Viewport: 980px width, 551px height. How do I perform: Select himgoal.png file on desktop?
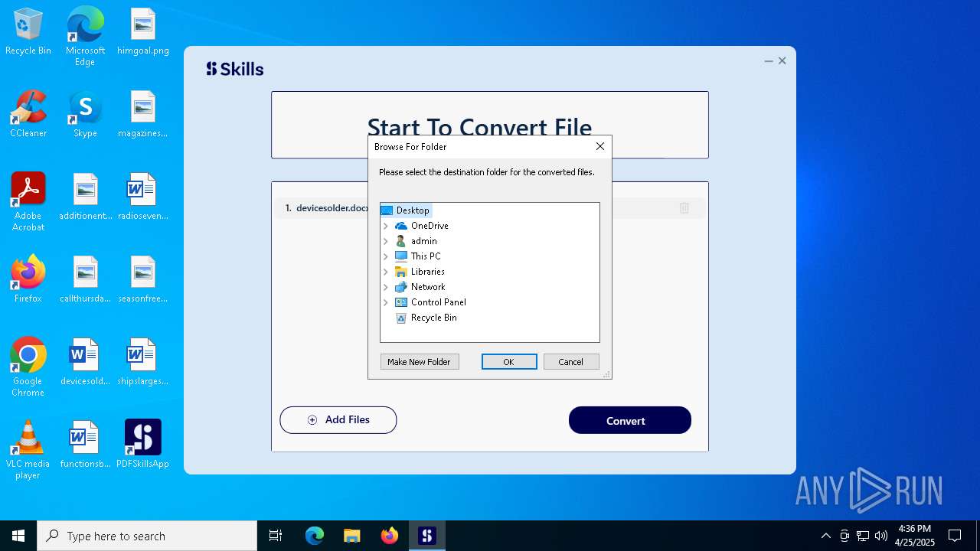tap(143, 32)
